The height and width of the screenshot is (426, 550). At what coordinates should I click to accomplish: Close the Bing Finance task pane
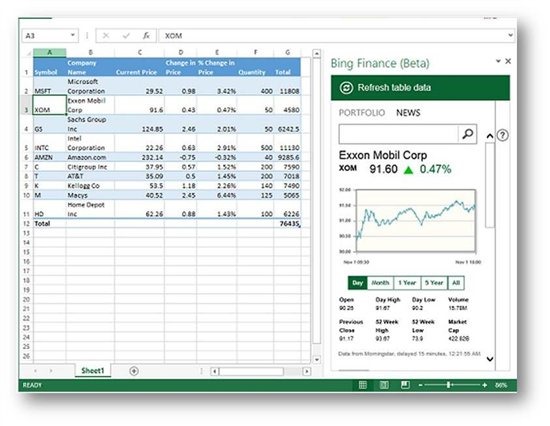[508, 61]
